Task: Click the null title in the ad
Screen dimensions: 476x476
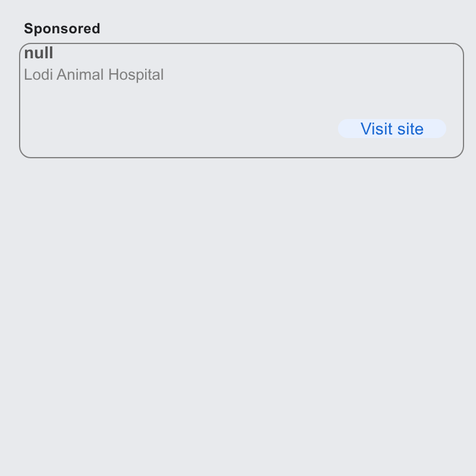Action: click(39, 53)
